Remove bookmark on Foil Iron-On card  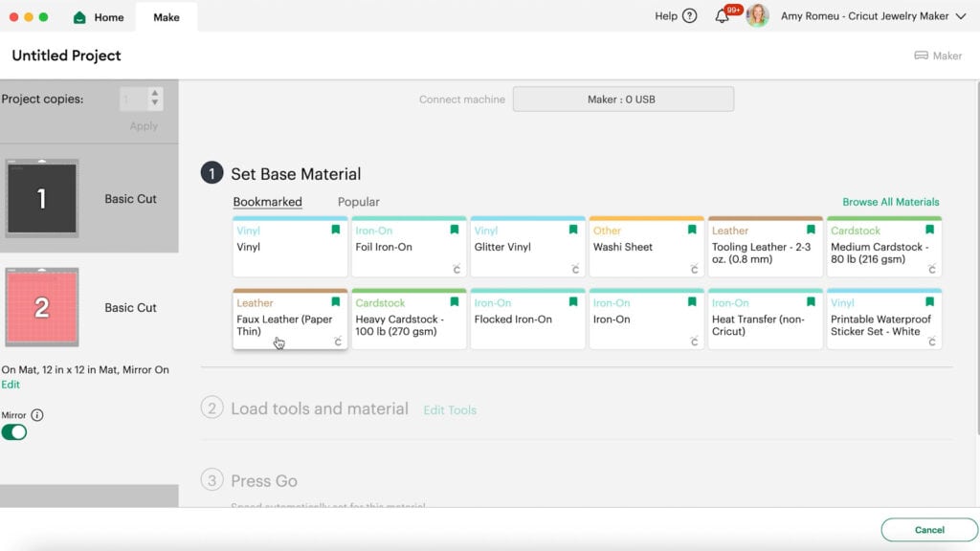click(x=455, y=230)
